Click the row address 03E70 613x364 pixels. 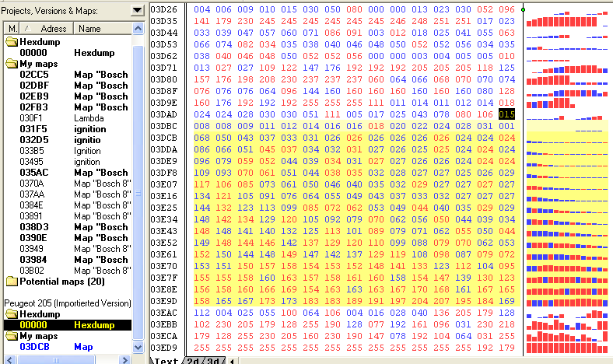pyautogui.click(x=164, y=266)
